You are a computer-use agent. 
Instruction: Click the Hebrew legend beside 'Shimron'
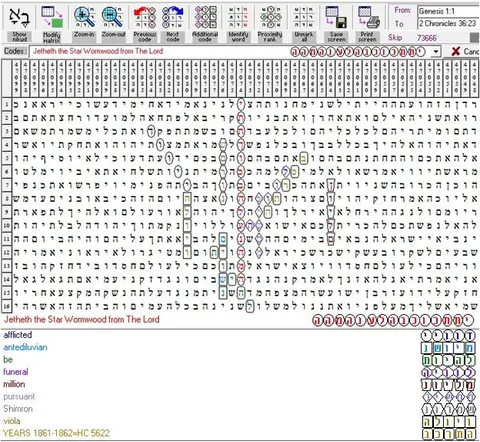coord(448,410)
